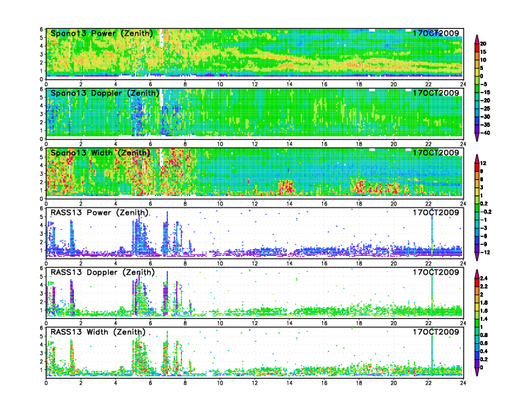Click the '1.6' label on the bottom colorbar
532x411 pixels.
[x=484, y=311]
